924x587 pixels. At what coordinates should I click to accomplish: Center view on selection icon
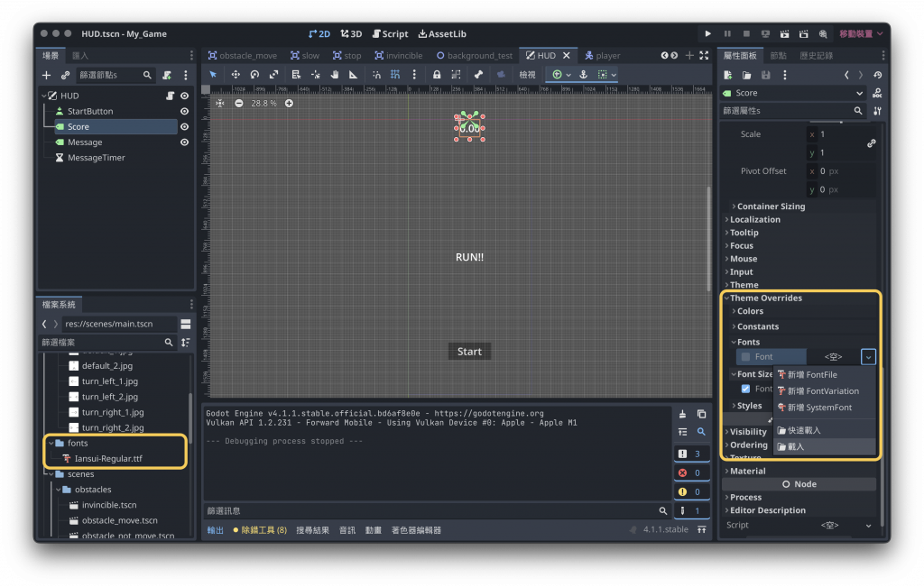(220, 103)
